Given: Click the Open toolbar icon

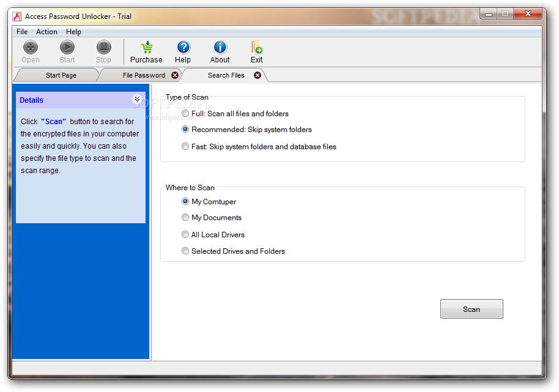Looking at the screenshot, I should tap(31, 48).
